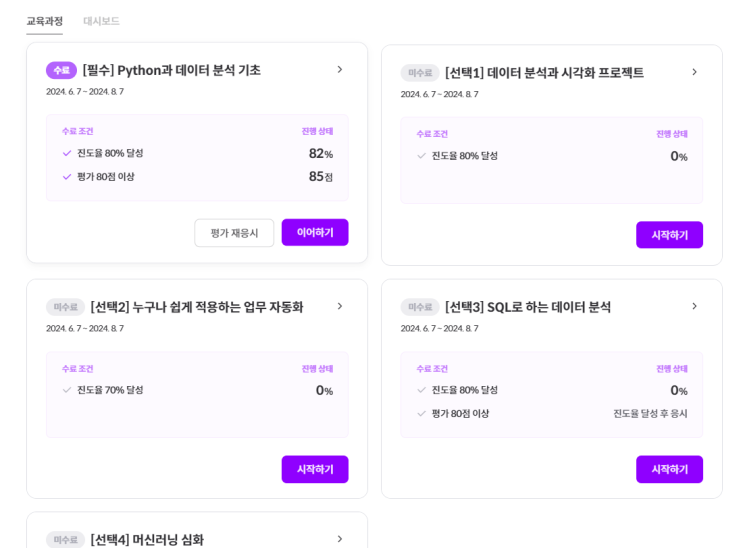Click the 미수료 badge on 선택1 course

[x=420, y=73]
